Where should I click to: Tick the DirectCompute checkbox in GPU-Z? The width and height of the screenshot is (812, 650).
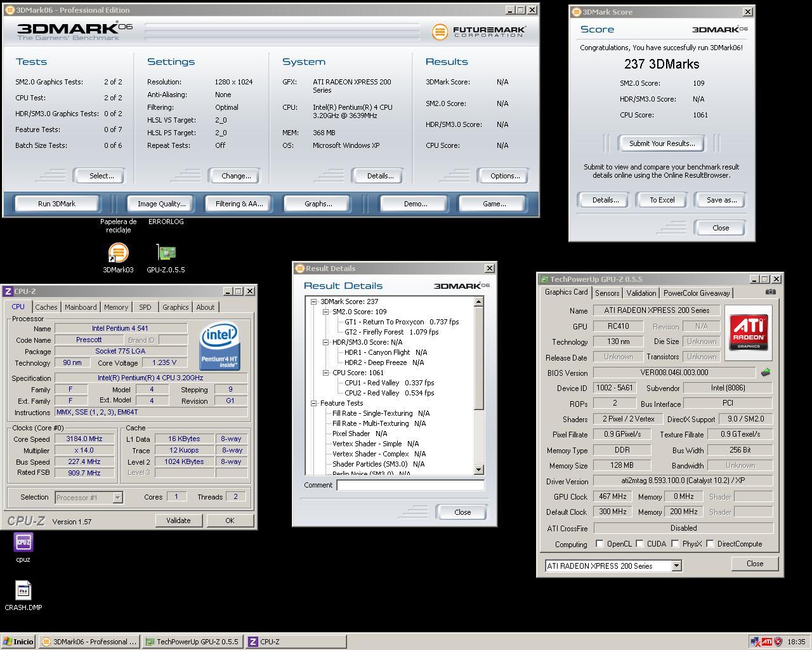pos(710,544)
